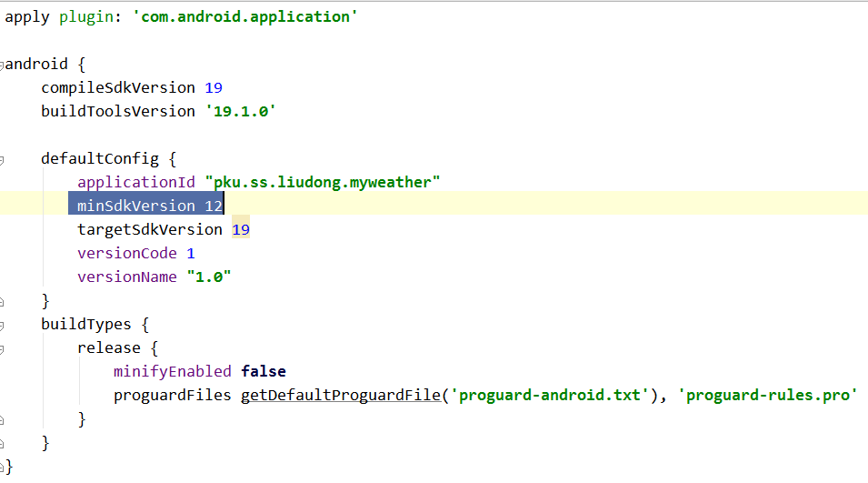Viewport: 868px width, 483px height.
Task: Collapse the buildTypes block fold marker
Action: coord(3,325)
